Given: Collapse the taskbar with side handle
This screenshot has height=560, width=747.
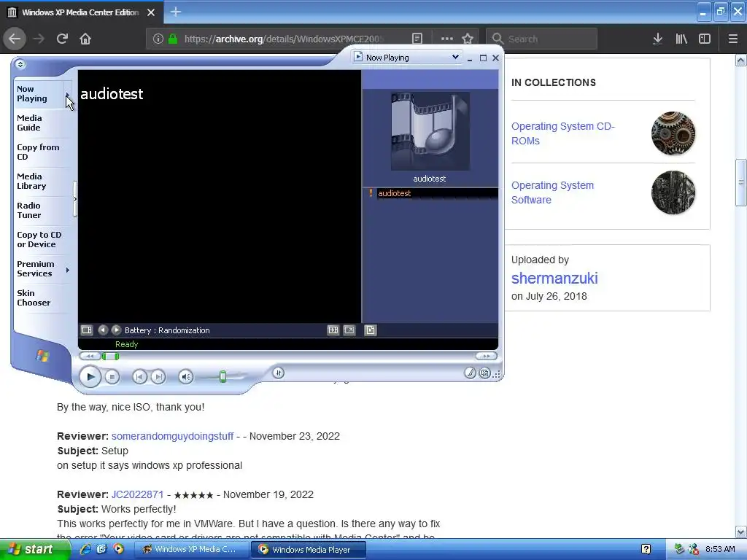Looking at the screenshot, I should pos(75,199).
